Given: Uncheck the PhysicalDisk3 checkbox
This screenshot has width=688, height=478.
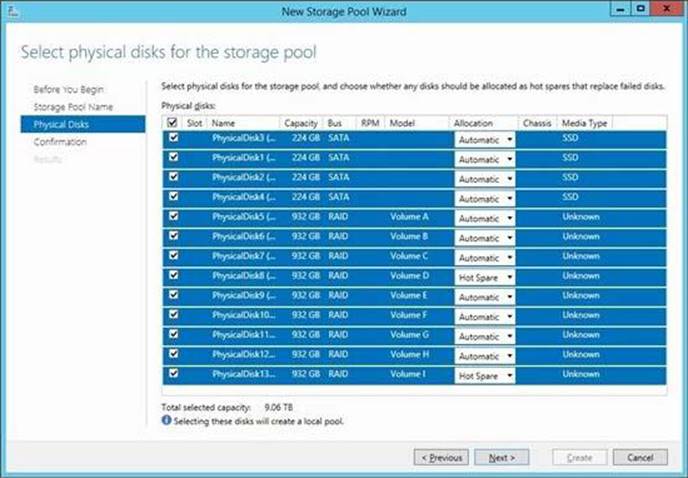Looking at the screenshot, I should click(174, 140).
